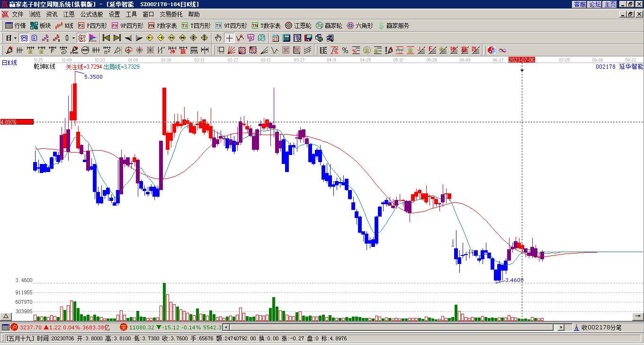Click the status bar grid icon

point(5,327)
